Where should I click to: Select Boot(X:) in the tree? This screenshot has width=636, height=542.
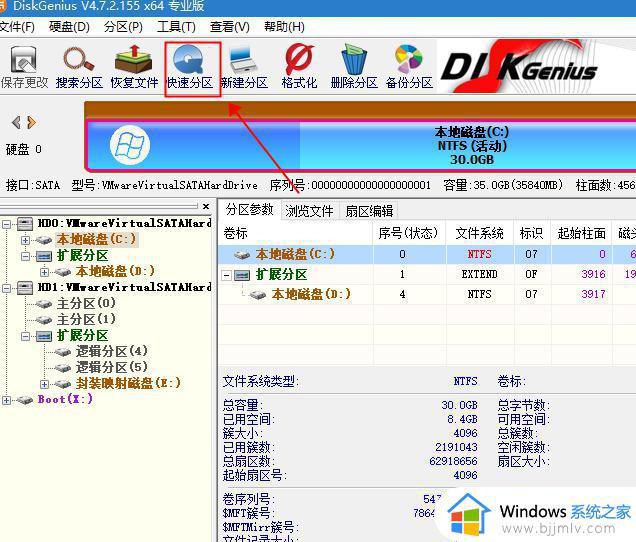pos(65,399)
